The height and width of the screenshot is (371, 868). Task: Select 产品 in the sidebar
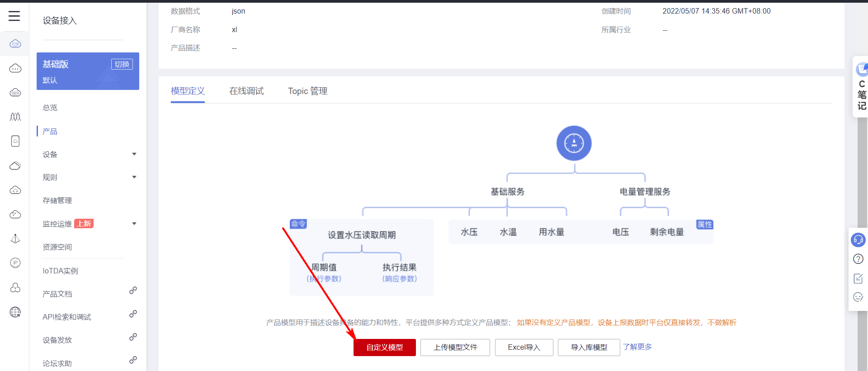pyautogui.click(x=50, y=131)
